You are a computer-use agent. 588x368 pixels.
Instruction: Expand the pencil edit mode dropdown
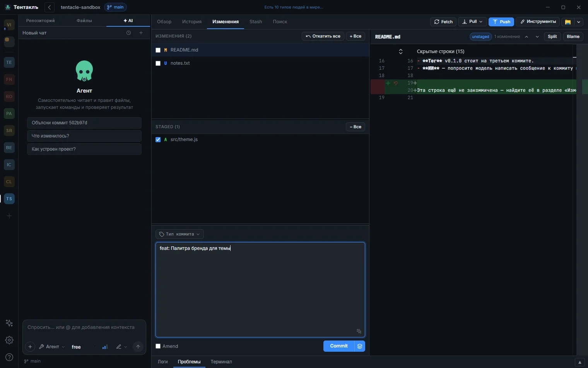[121, 347]
